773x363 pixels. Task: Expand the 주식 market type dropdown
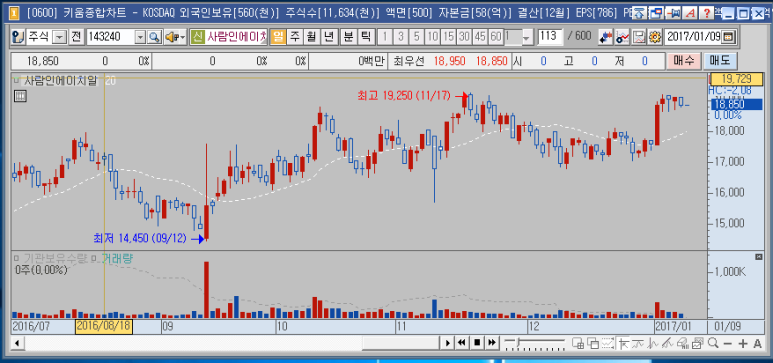59,37
